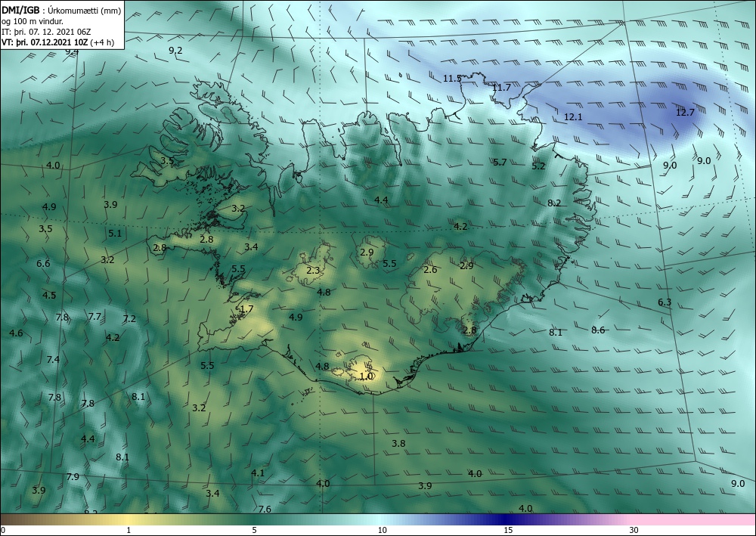Viewport: 756px width, 536px height.
Task: Click the 'IT: þri. 07. 12. 2021 06Z' line
Action: tap(46, 32)
